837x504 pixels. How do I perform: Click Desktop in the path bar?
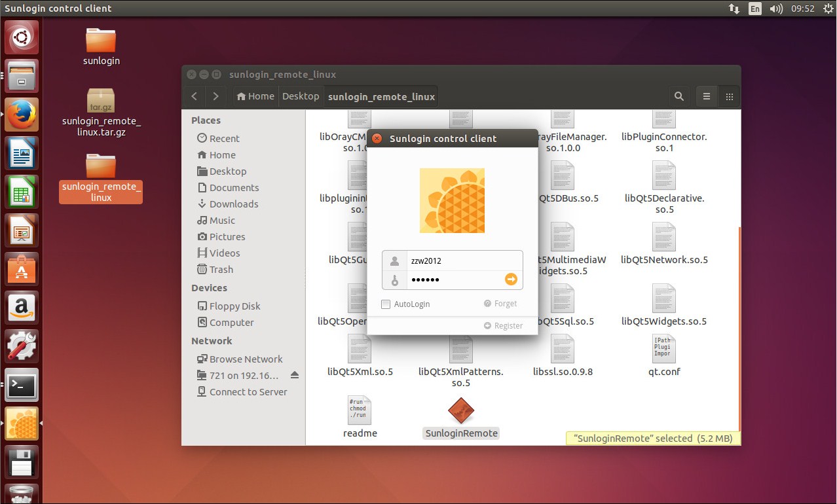(x=301, y=96)
